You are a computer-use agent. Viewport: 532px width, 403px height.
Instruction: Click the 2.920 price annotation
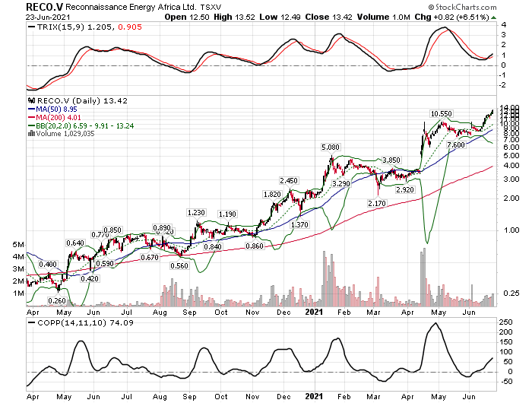[x=405, y=190]
